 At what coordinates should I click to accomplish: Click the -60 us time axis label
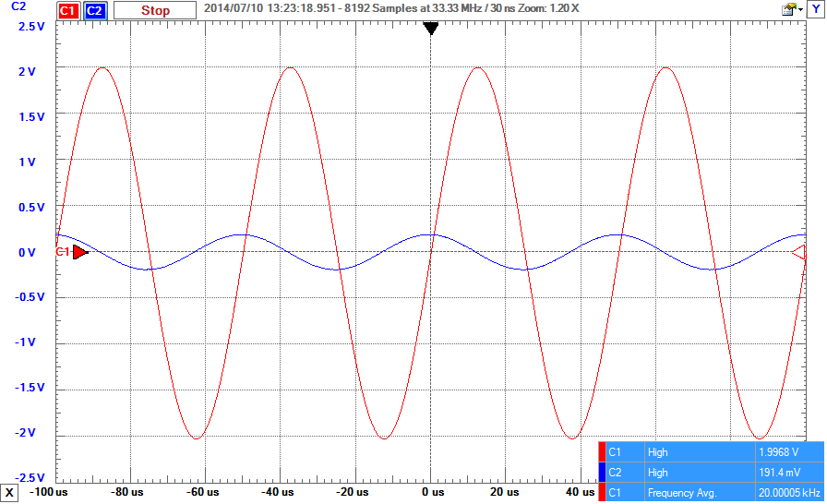[x=202, y=492]
